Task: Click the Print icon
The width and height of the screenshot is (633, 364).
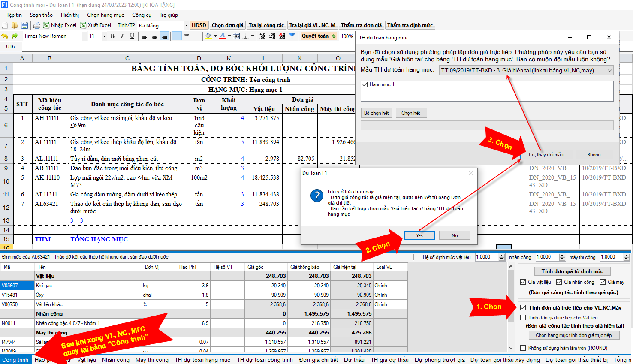Action: [37, 25]
